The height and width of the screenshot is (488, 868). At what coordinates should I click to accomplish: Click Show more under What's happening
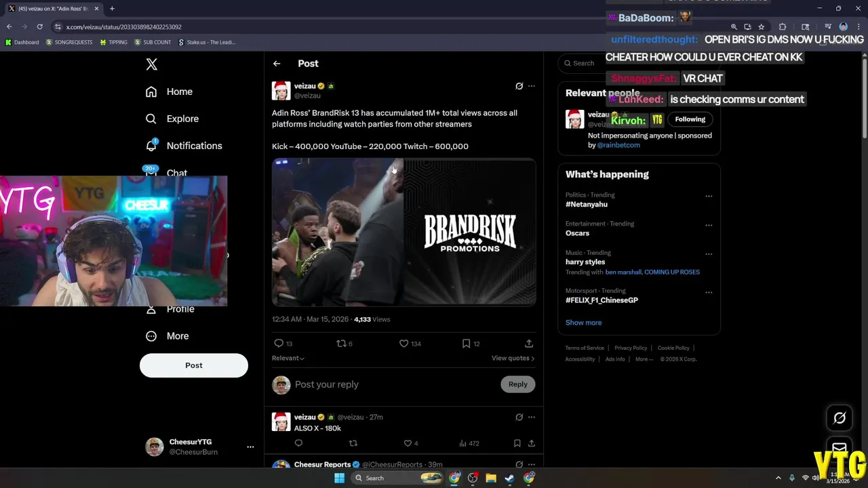pyautogui.click(x=584, y=323)
